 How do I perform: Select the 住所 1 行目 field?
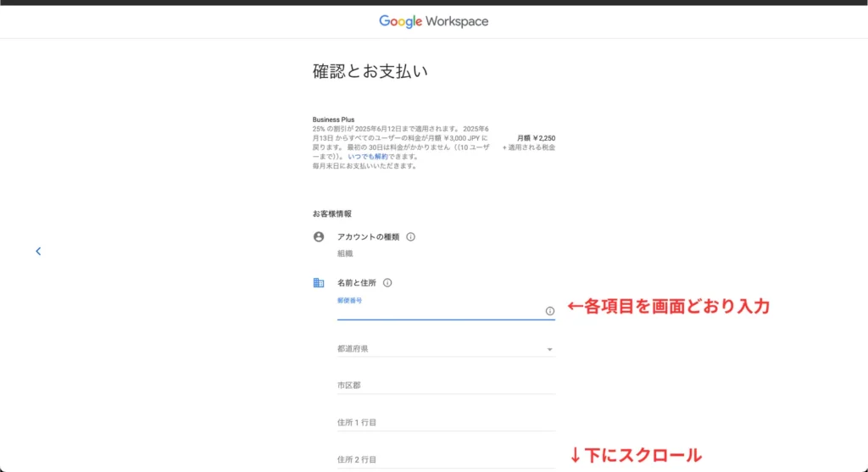(446, 422)
